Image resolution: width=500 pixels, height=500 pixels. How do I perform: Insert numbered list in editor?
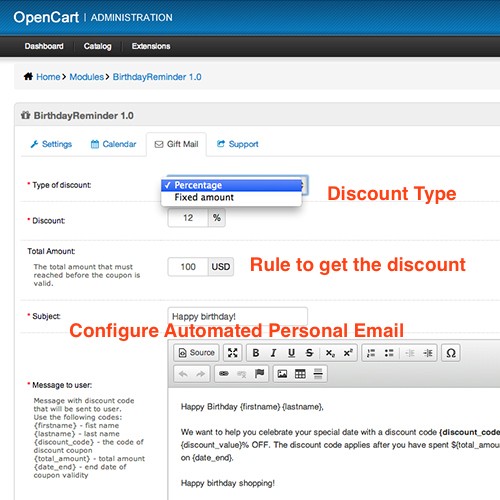tap(371, 353)
